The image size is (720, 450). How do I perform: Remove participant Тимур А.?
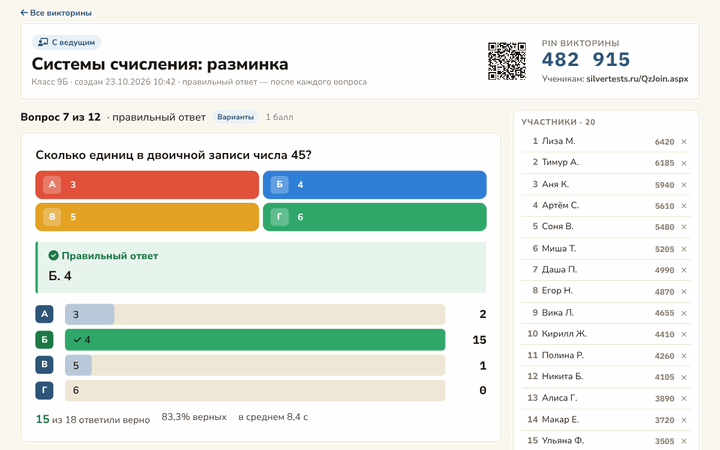(684, 163)
